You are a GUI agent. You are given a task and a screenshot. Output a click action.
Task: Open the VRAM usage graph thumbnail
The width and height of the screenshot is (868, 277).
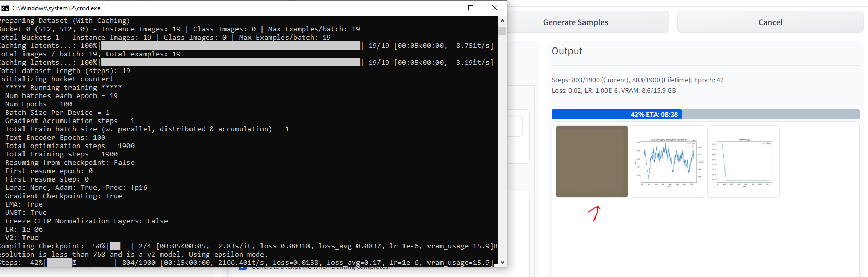click(x=743, y=161)
